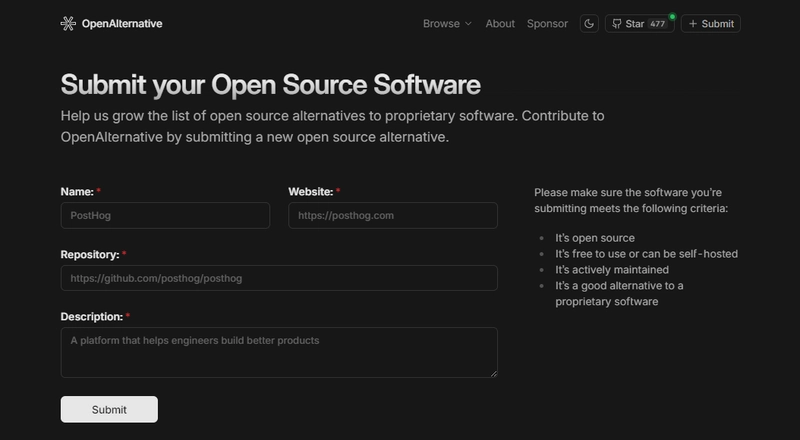Viewport: 800px width, 440px height.
Task: Click the Name field label
Action: [x=77, y=192]
